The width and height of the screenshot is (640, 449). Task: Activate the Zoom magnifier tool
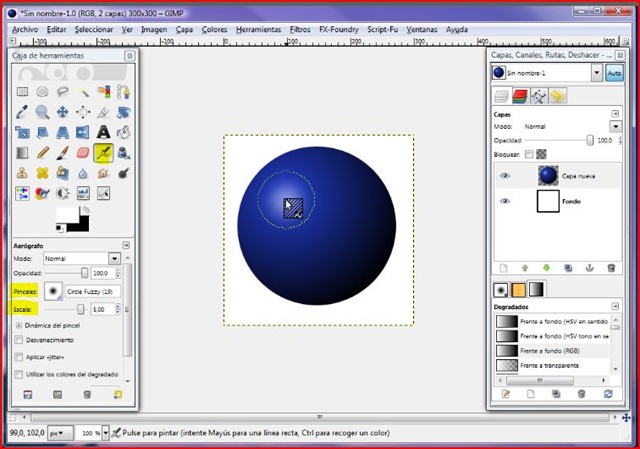[41, 112]
